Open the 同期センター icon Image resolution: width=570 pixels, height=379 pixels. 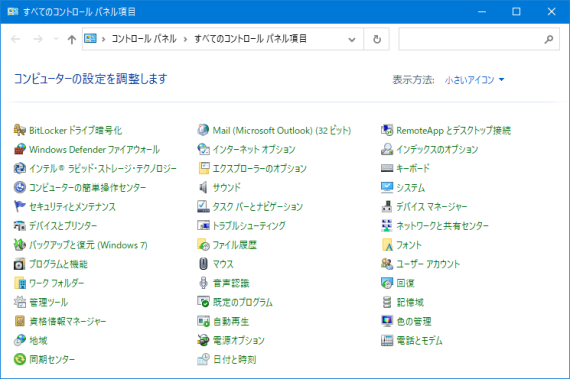[20, 359]
